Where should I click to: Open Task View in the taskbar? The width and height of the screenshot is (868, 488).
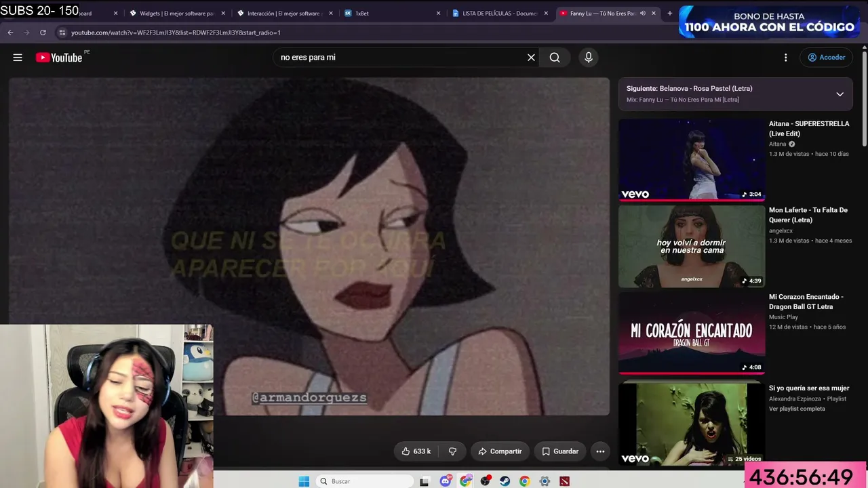(425, 481)
